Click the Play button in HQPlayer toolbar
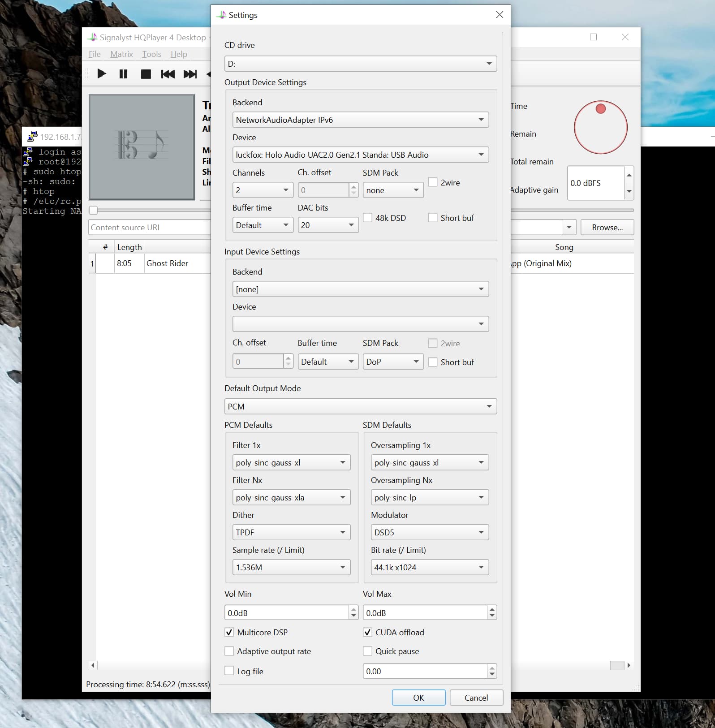The image size is (715, 728). click(102, 73)
